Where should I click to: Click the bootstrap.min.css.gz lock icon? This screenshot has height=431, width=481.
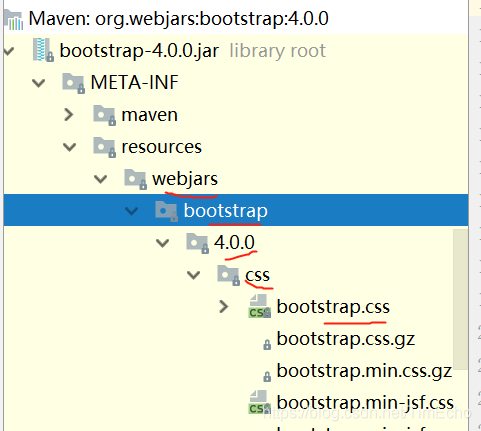click(x=267, y=376)
